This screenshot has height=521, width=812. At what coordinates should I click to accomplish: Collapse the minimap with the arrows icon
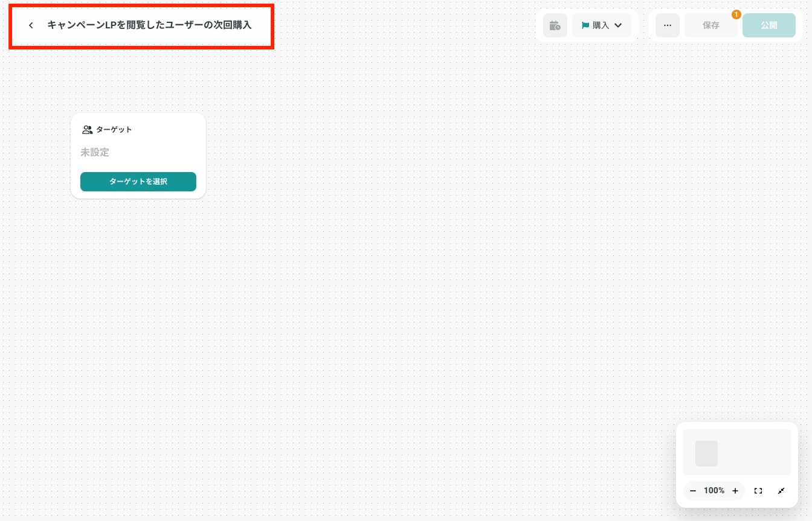pos(781,491)
